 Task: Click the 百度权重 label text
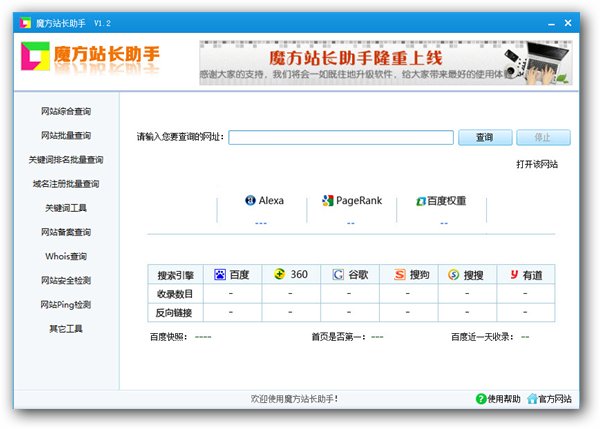click(x=447, y=201)
